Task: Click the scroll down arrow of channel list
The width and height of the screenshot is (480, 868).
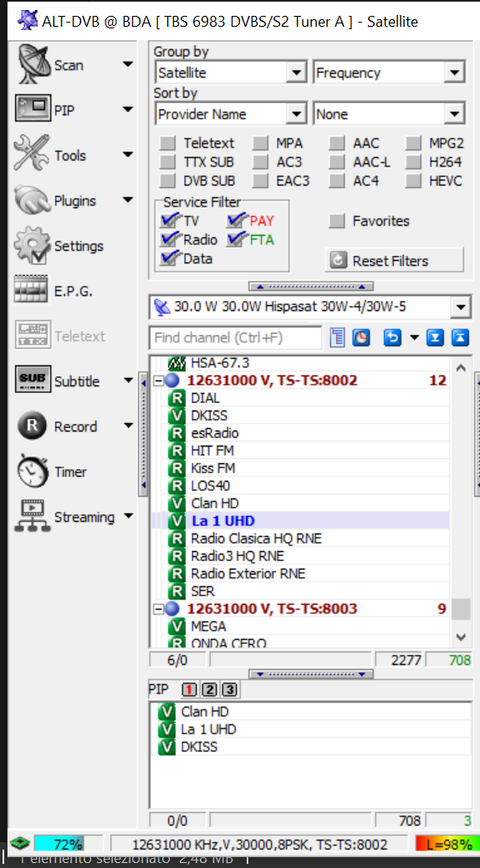Action: coord(461,637)
